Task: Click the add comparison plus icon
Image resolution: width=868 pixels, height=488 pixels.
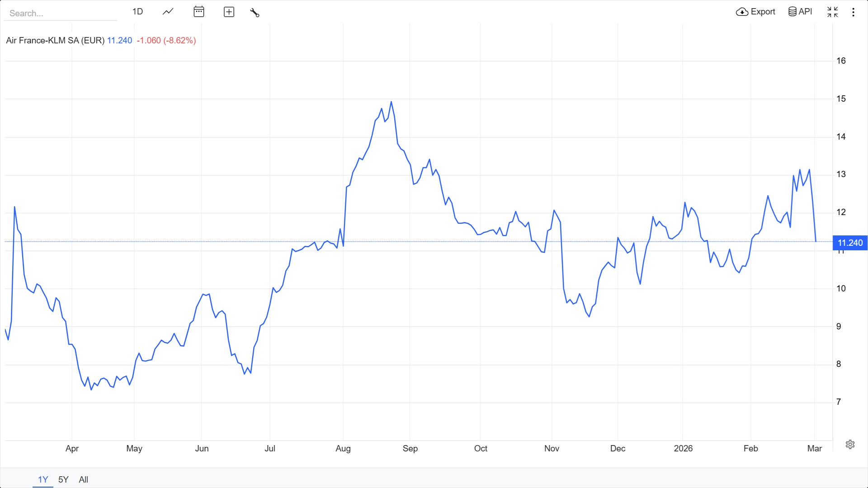Action: coord(229,12)
